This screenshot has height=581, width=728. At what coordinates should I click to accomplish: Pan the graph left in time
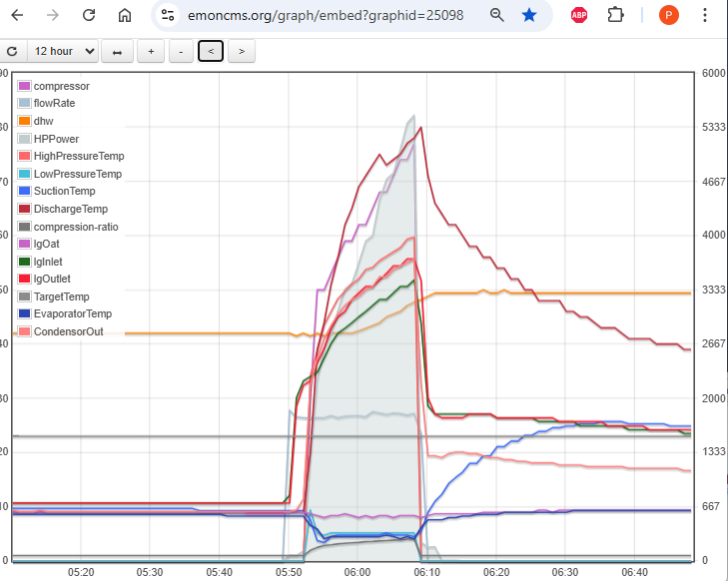pyautogui.click(x=211, y=51)
